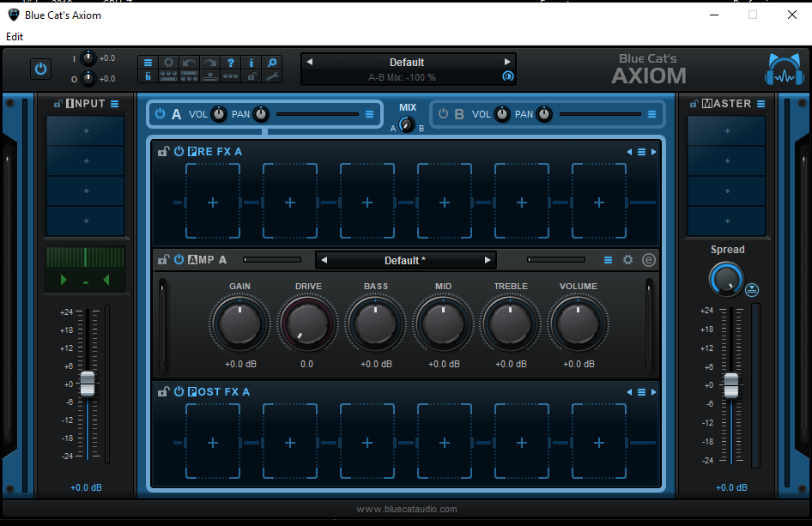This screenshot has height=526, width=812.
Task: Click the MASTER level fader handle
Action: click(731, 385)
